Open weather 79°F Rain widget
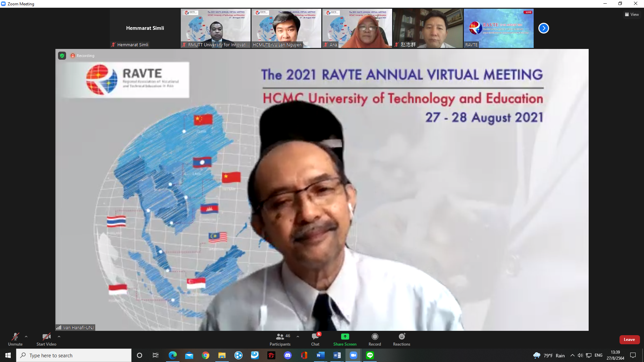 (x=549, y=355)
